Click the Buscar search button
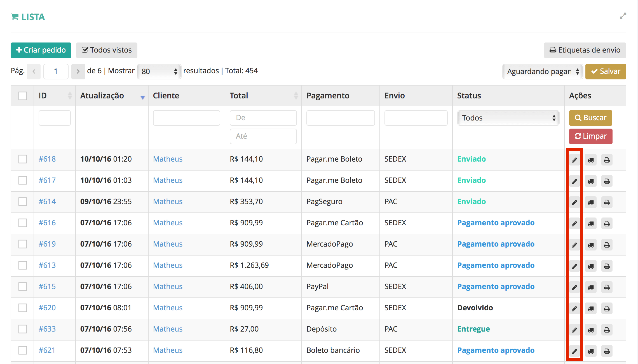 590,118
